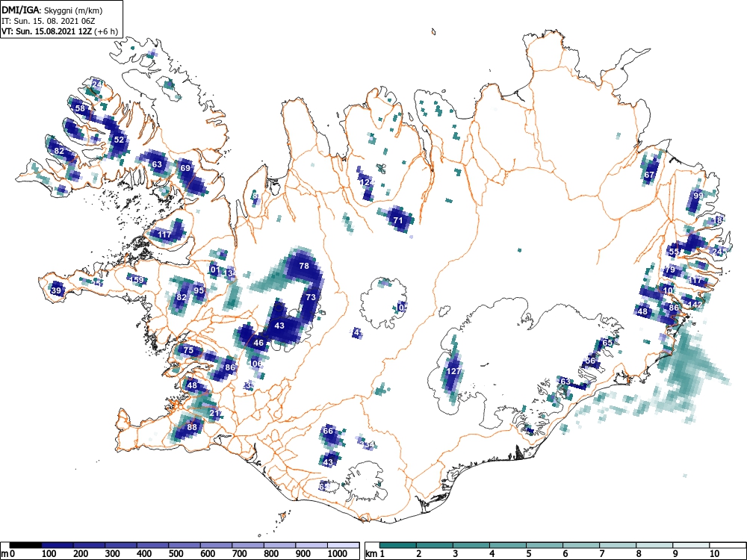Select the 'IT: Sun. 15. 08. 2021 06Z' line
Viewport: 747px width, 560px height.
(x=48, y=21)
